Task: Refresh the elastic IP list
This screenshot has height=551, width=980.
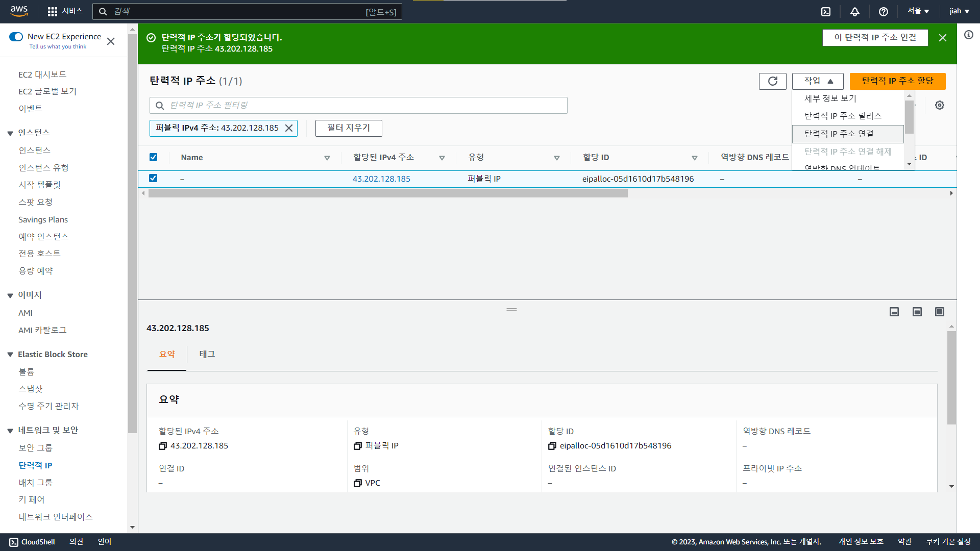Action: tap(772, 81)
